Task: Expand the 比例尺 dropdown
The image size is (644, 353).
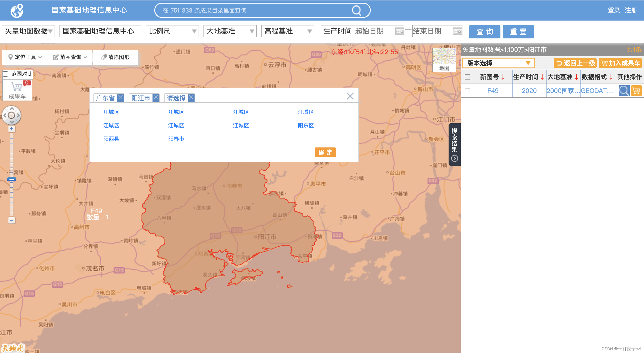Action: point(172,31)
